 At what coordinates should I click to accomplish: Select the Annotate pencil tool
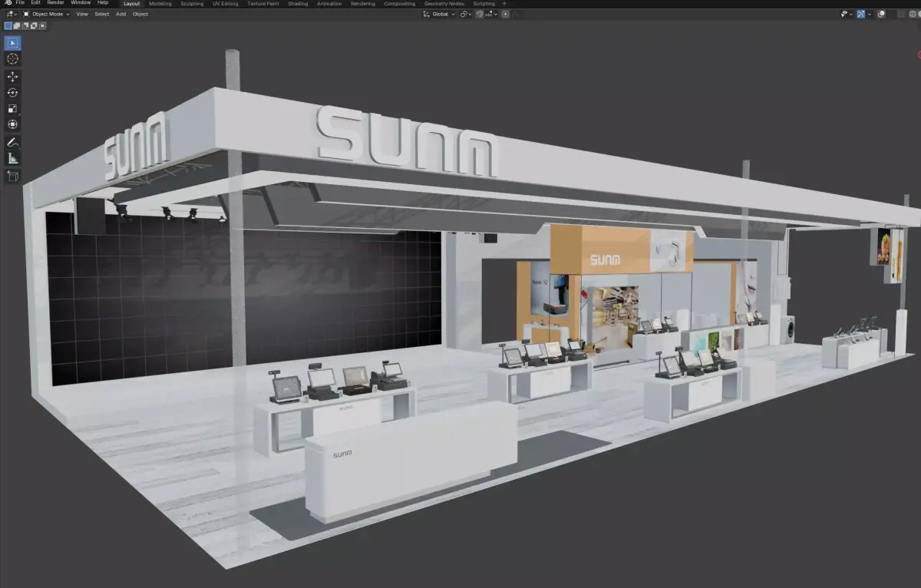pos(13,142)
